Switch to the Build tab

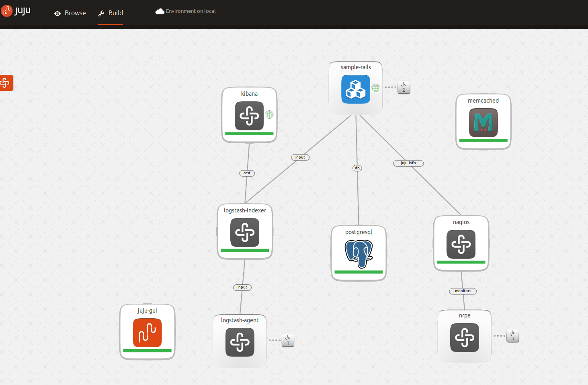pos(111,13)
